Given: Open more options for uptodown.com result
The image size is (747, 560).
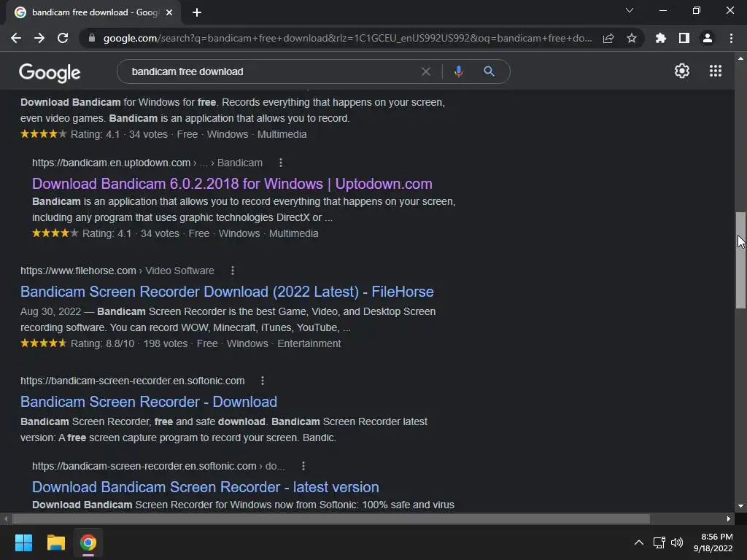Looking at the screenshot, I should coord(281,163).
